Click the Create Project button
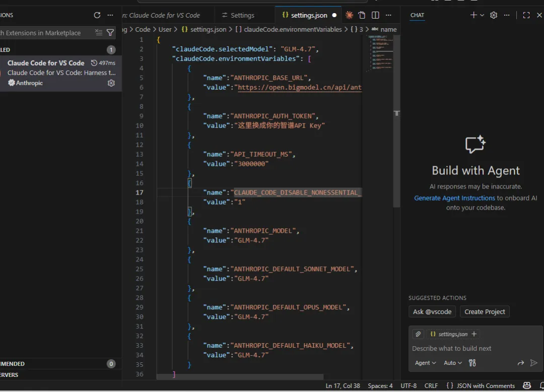This screenshot has height=392, width=544. point(485,311)
